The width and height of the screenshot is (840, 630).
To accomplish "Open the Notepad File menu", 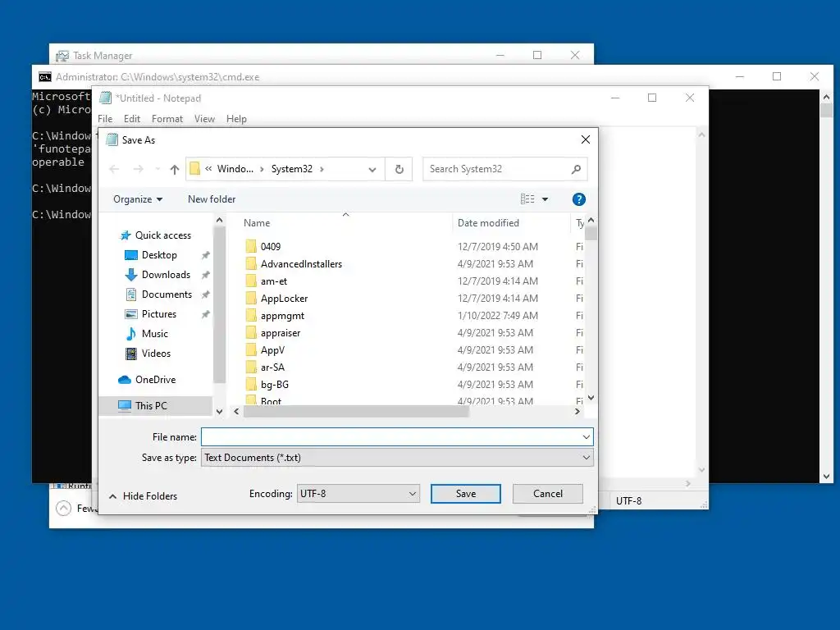I will pyautogui.click(x=105, y=119).
